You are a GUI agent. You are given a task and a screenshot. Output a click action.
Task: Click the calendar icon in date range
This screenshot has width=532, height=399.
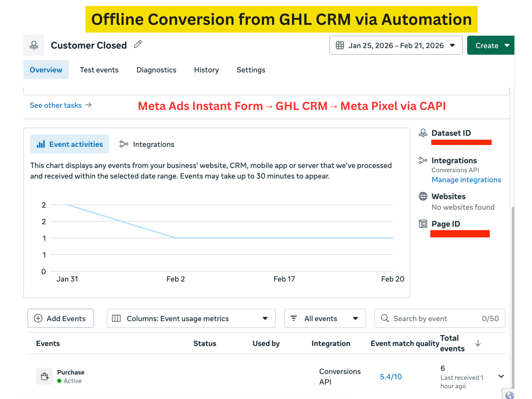(x=340, y=46)
